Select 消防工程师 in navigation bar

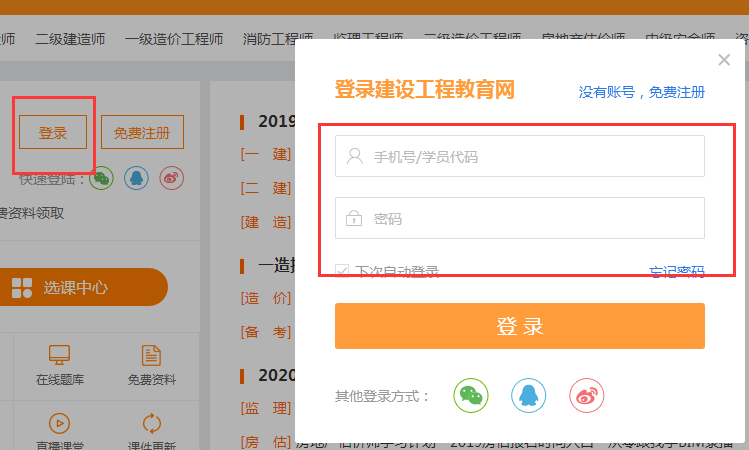[x=277, y=40]
